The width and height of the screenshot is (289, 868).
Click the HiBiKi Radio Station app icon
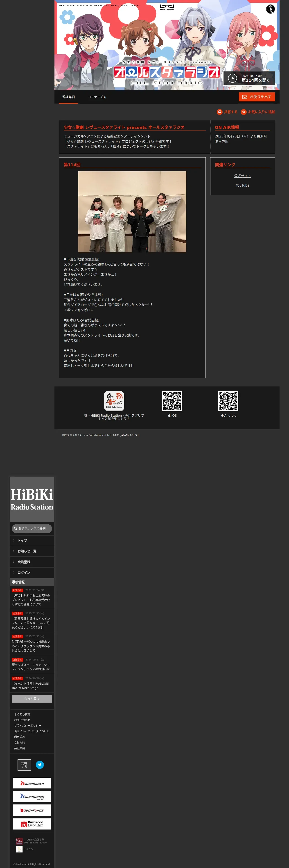tap(114, 401)
